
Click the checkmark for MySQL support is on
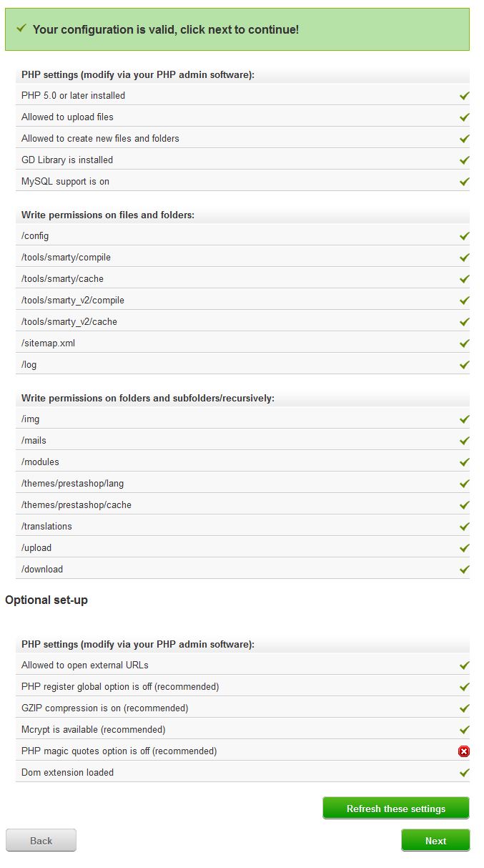(x=465, y=181)
